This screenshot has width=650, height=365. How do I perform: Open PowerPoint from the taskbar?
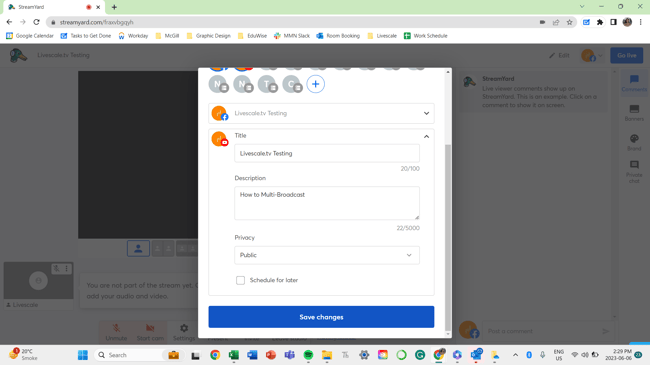[271, 355]
